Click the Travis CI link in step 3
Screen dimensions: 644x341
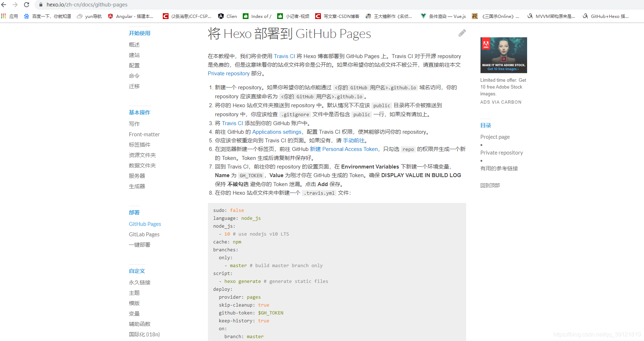[232, 123]
